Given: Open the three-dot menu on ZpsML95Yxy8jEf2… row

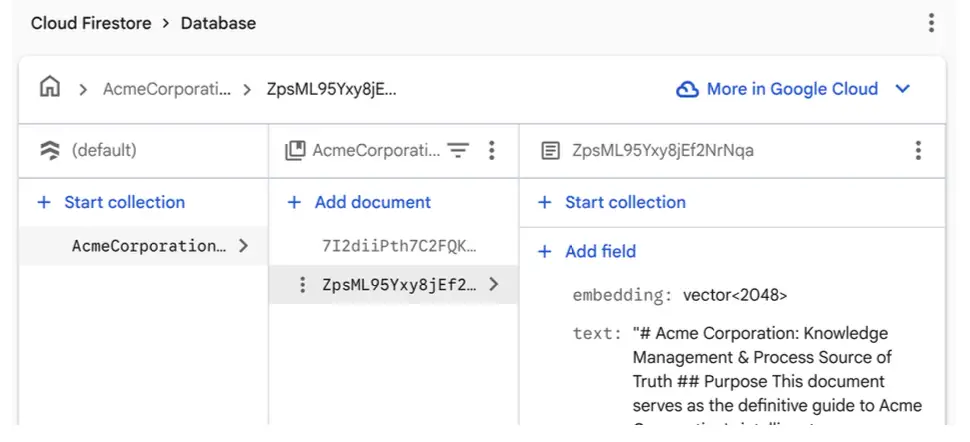Looking at the screenshot, I should click(303, 285).
